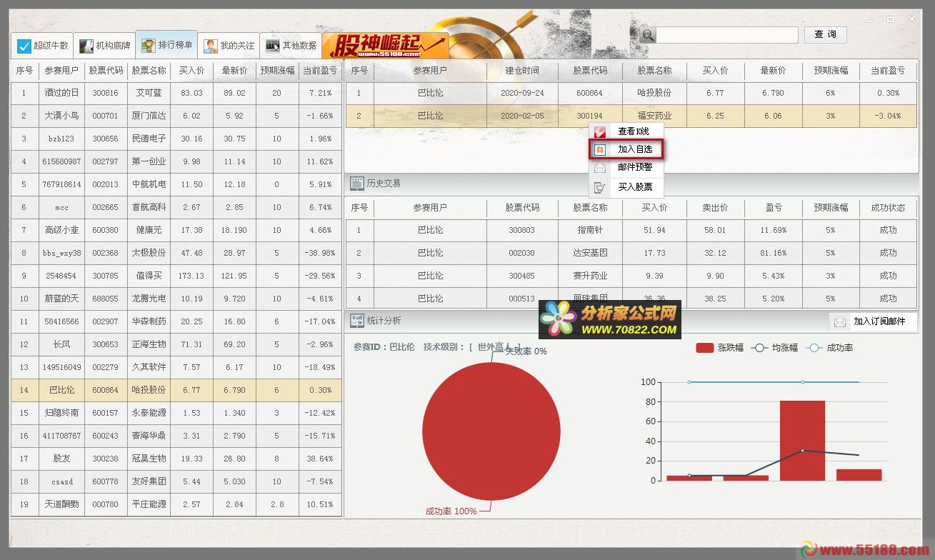Click stock name 久其软件
935x560 pixels.
149,367
